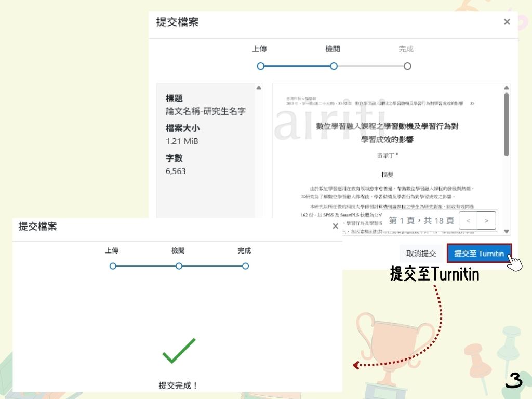Close the 提交完成 dialog
Screen dimensions: 532x399
pos(336,226)
